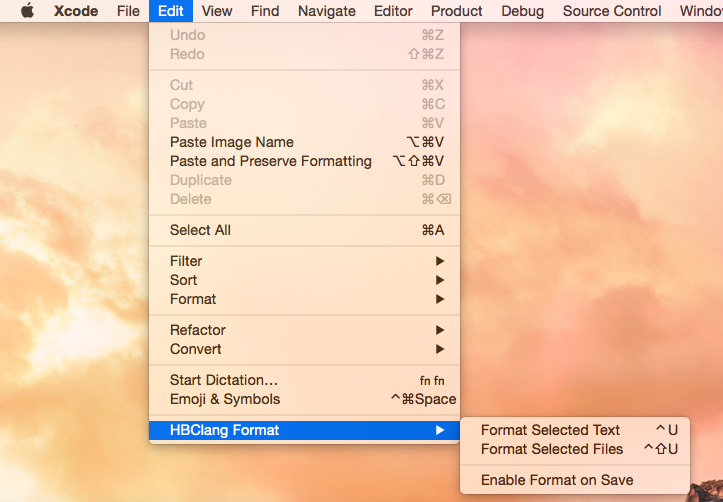The width and height of the screenshot is (723, 502).
Task: Open Emoji & Symbols
Action: click(x=304, y=399)
